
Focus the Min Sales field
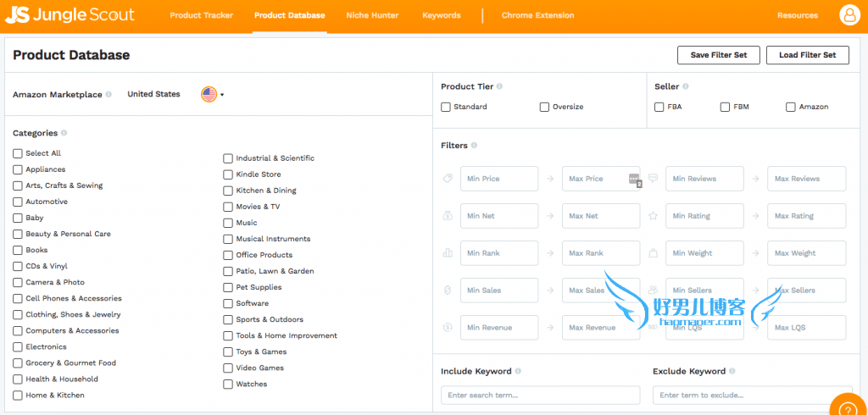click(499, 290)
